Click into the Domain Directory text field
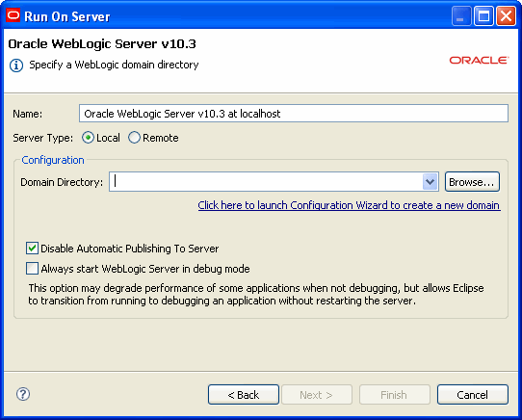This screenshot has width=522, height=420. click(267, 182)
